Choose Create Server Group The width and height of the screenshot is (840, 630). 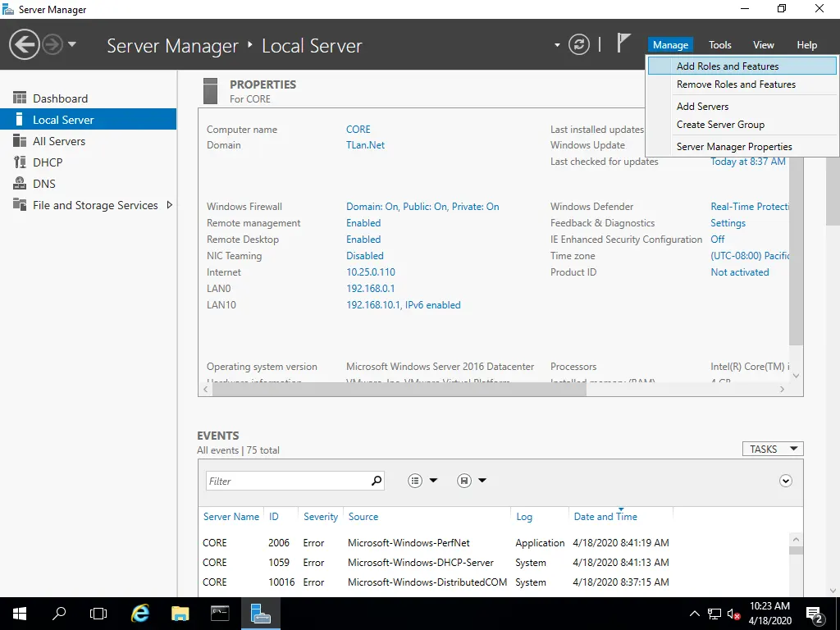click(x=742, y=125)
